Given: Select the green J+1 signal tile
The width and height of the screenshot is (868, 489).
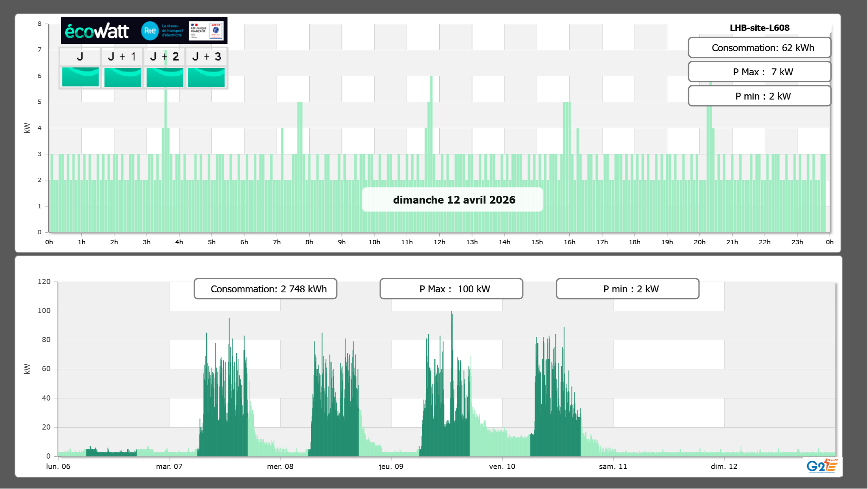Looking at the screenshot, I should pyautogui.click(x=123, y=77).
